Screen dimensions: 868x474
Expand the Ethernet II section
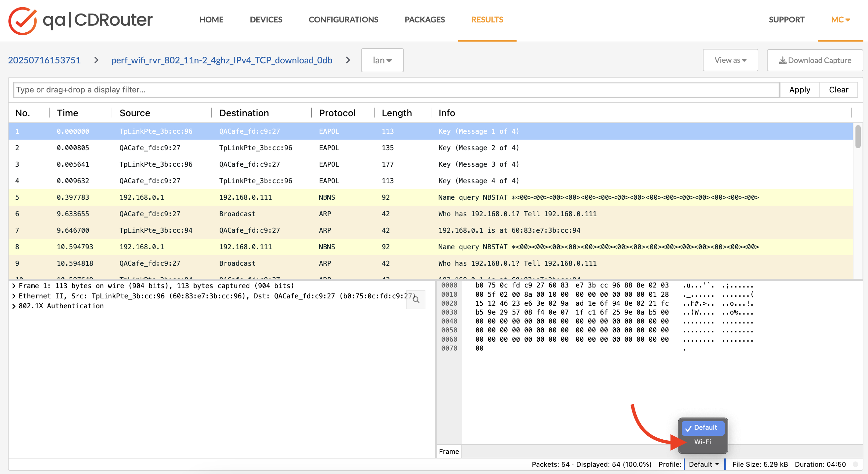(14, 295)
